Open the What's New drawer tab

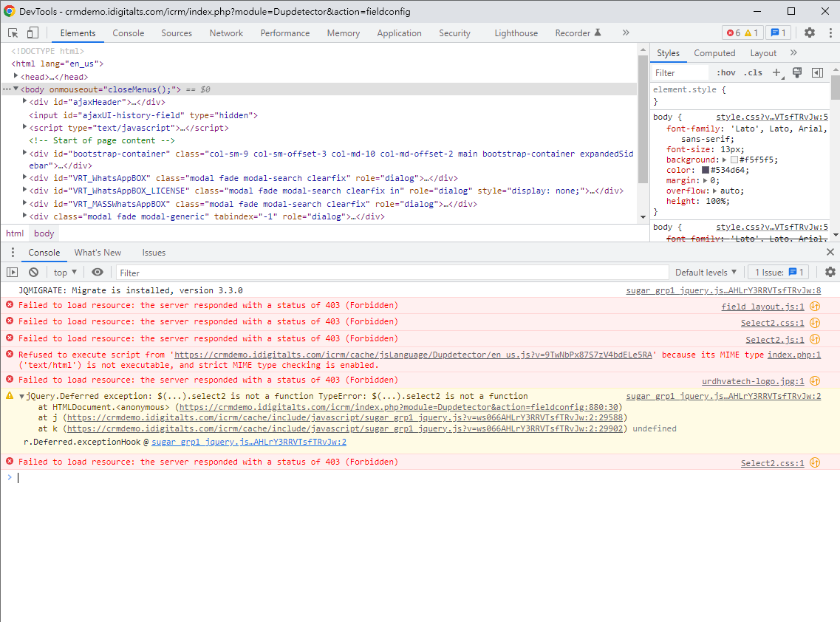98,253
